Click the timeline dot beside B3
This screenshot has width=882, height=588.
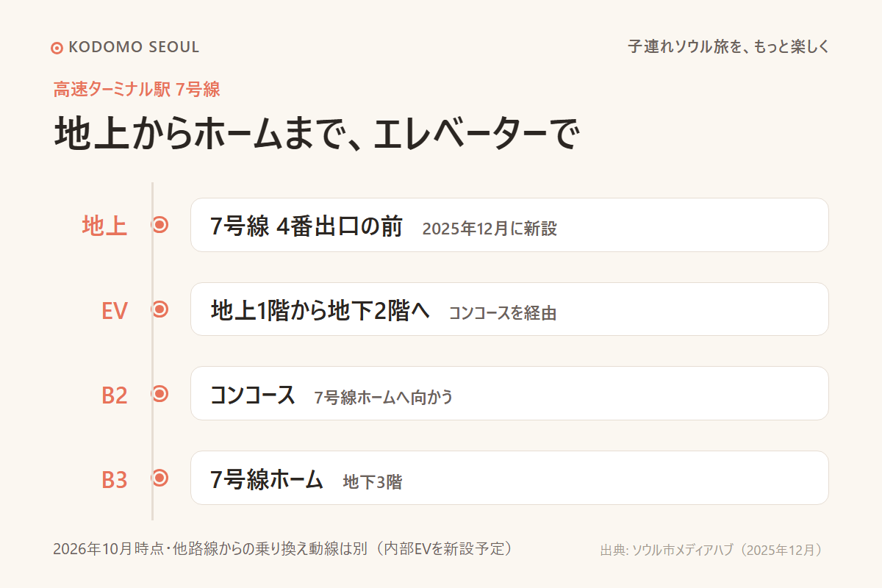(160, 478)
